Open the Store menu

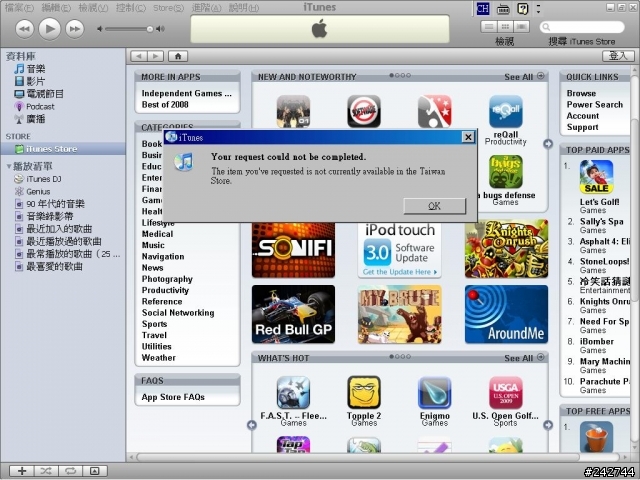[x=168, y=7]
